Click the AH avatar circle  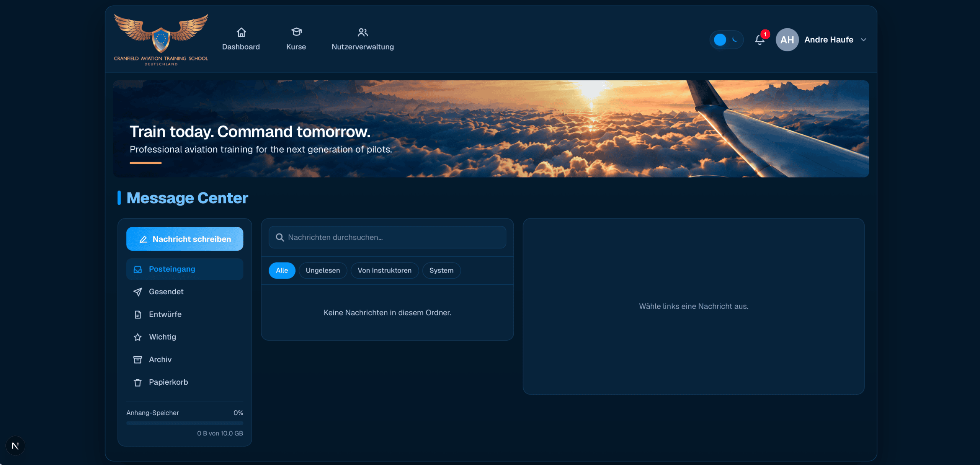point(787,40)
